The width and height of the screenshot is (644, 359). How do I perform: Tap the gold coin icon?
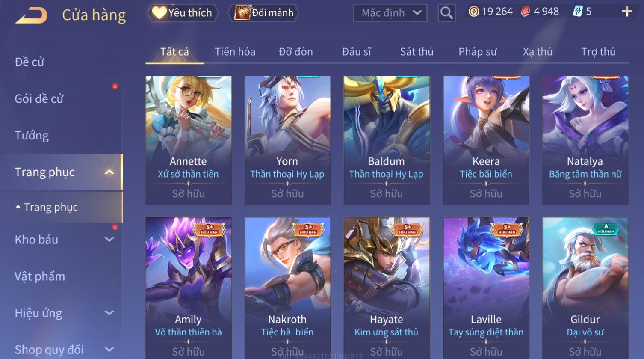point(473,12)
